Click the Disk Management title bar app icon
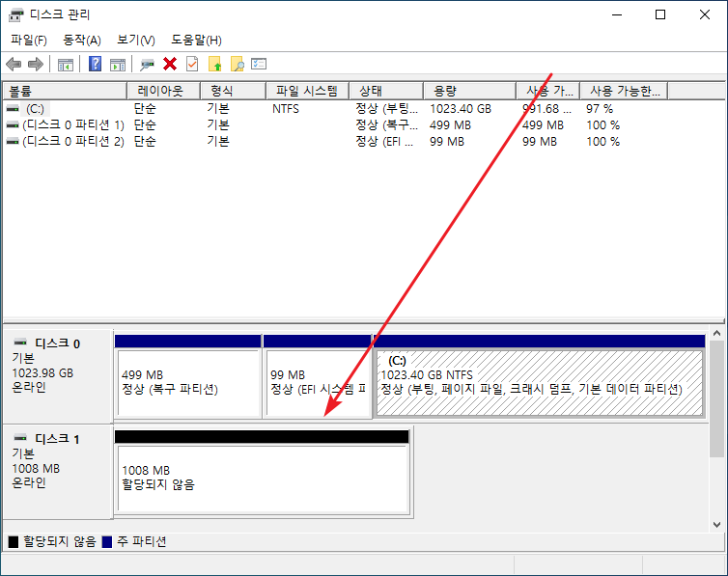 click(15, 14)
